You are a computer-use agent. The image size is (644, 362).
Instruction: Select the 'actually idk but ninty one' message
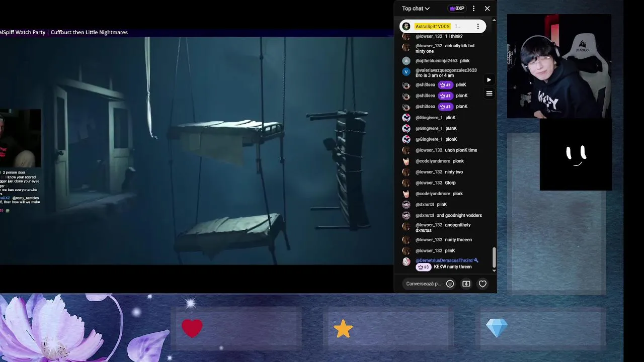tap(445, 48)
